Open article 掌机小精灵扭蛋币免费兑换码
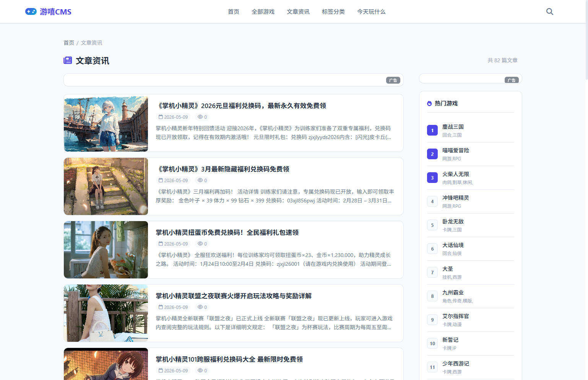This screenshot has width=588, height=380. (x=227, y=233)
